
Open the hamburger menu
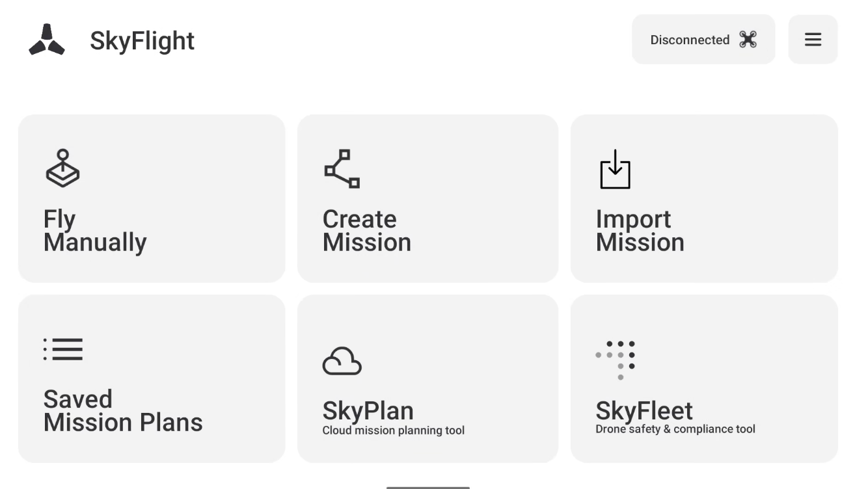813,39
